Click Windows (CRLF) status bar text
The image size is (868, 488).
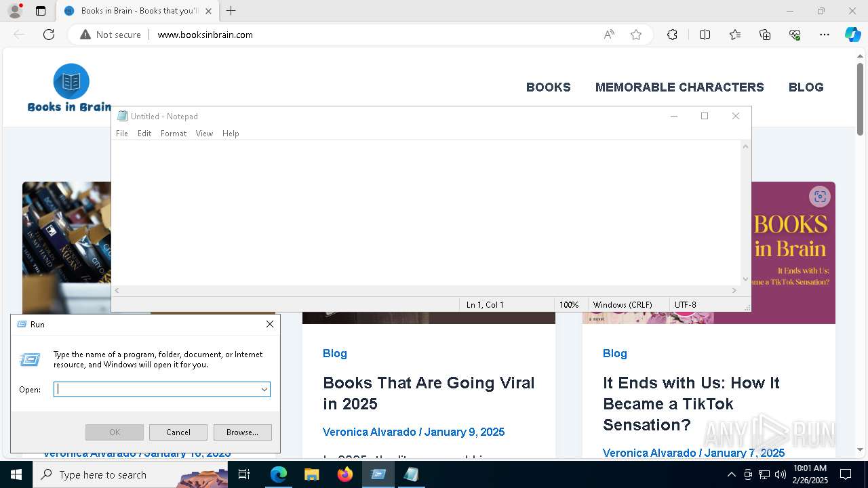click(x=623, y=305)
